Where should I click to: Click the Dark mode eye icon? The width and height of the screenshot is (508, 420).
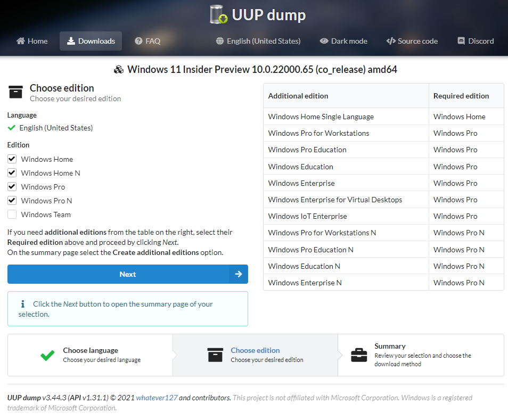pyautogui.click(x=324, y=41)
